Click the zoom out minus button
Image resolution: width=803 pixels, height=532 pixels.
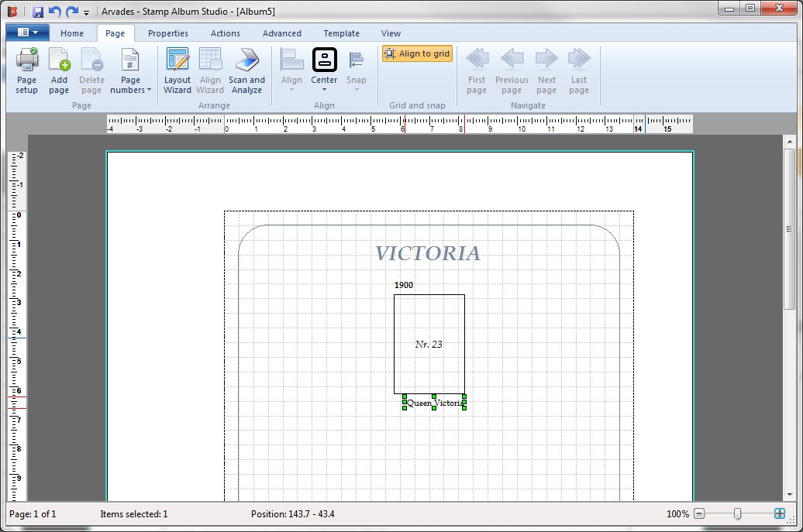click(x=699, y=513)
